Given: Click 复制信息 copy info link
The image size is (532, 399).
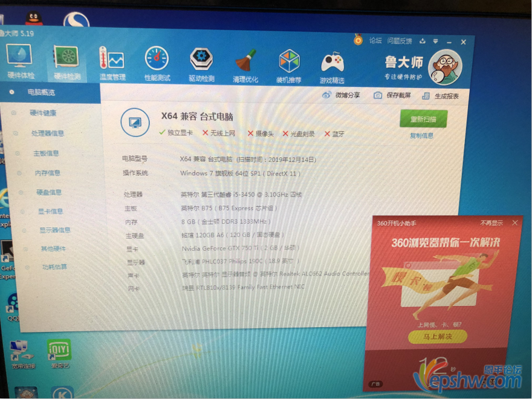Looking at the screenshot, I should [x=422, y=135].
